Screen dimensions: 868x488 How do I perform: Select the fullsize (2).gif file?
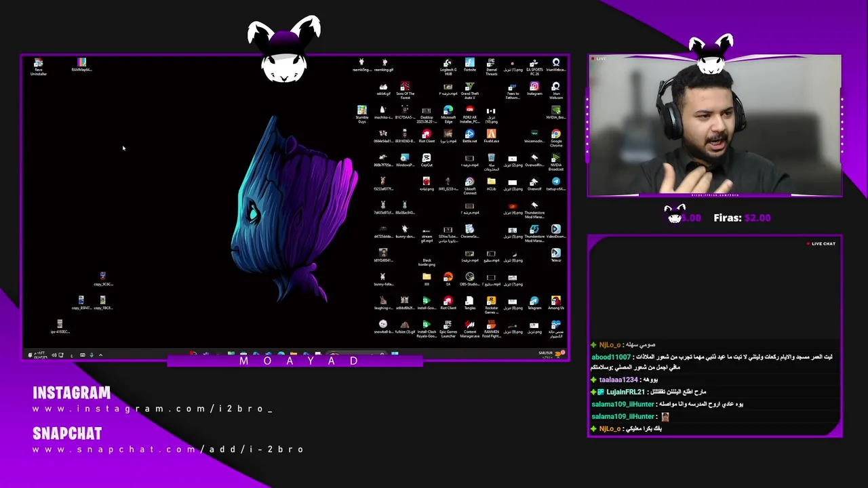click(x=405, y=326)
